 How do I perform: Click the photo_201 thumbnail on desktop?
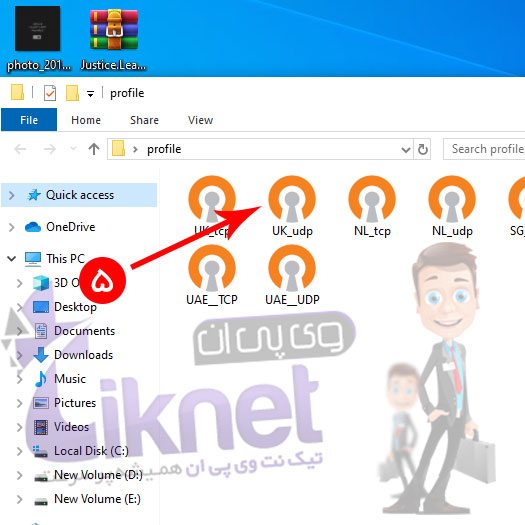coord(39,39)
